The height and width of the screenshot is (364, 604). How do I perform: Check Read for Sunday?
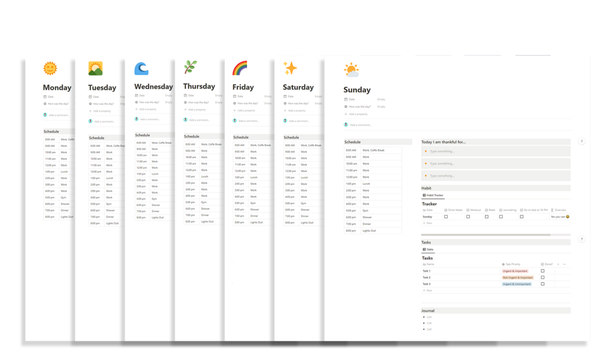pos(487,217)
